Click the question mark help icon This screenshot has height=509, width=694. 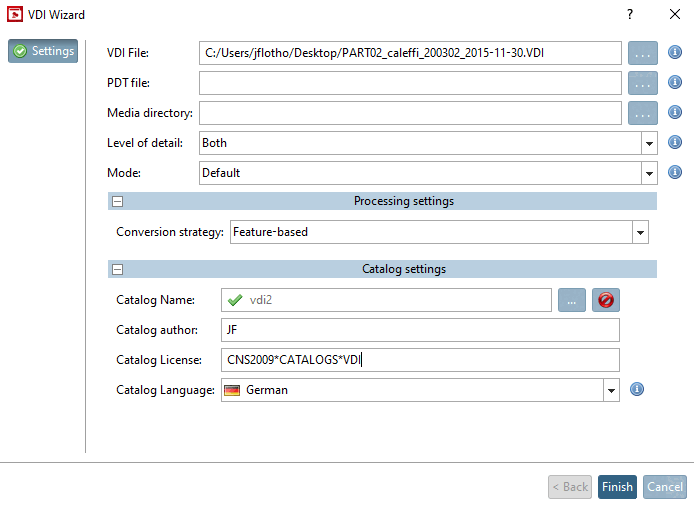(630, 14)
